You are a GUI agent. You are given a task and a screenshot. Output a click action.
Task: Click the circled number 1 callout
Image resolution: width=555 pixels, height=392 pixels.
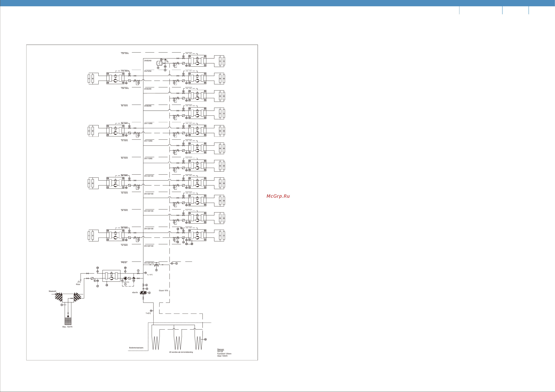click(x=125, y=284)
